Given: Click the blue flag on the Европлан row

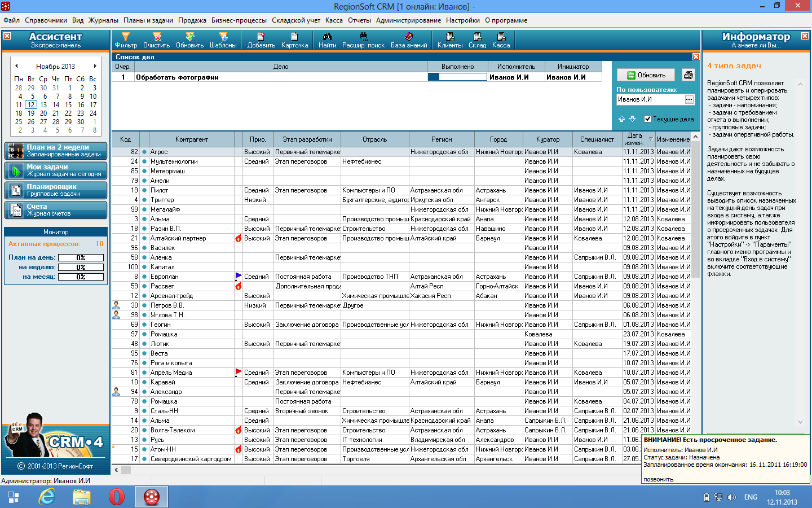Looking at the screenshot, I should click(x=239, y=276).
